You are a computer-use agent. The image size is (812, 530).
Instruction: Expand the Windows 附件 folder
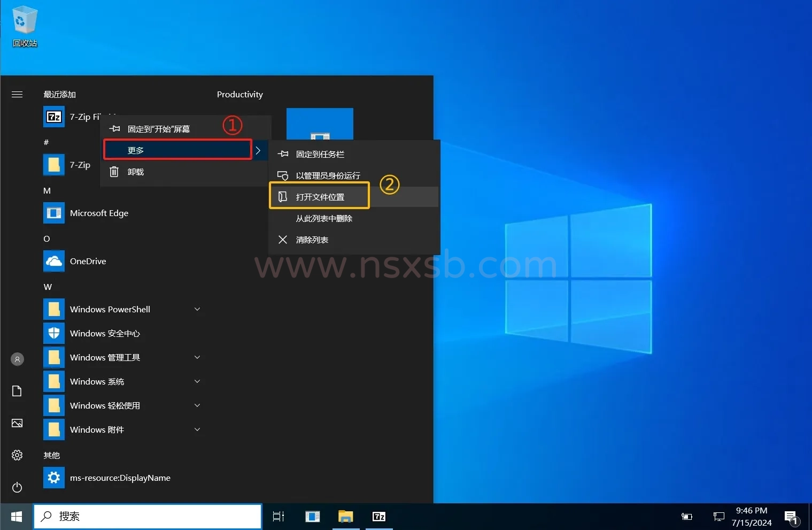(x=197, y=429)
